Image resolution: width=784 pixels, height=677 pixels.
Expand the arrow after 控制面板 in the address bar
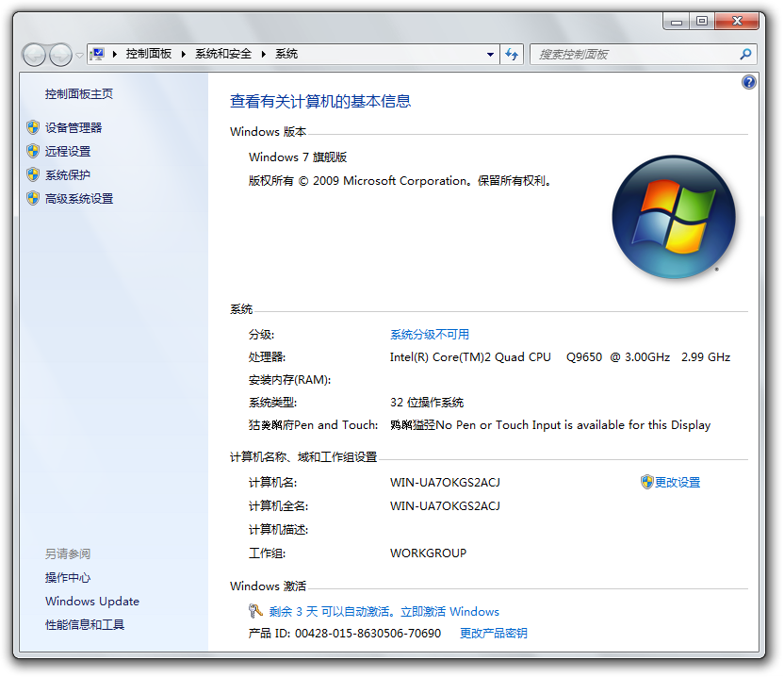pos(184,54)
